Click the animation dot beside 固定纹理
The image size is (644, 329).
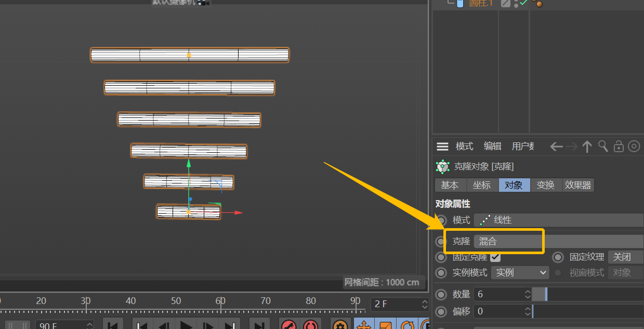coord(558,257)
